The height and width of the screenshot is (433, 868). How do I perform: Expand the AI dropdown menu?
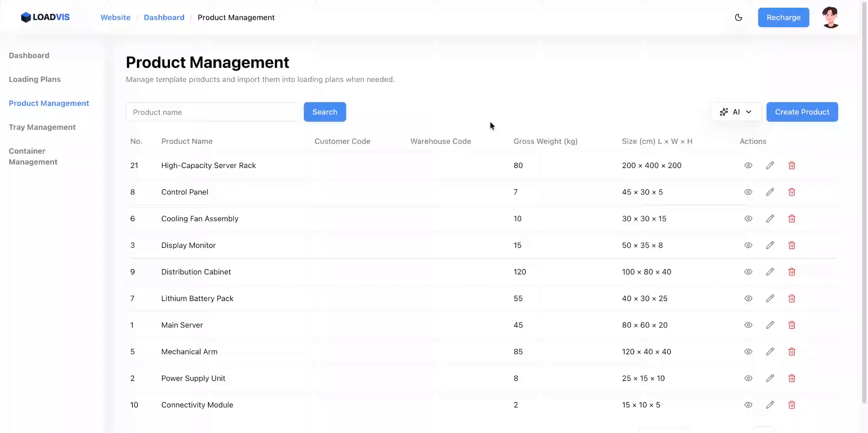coord(736,112)
